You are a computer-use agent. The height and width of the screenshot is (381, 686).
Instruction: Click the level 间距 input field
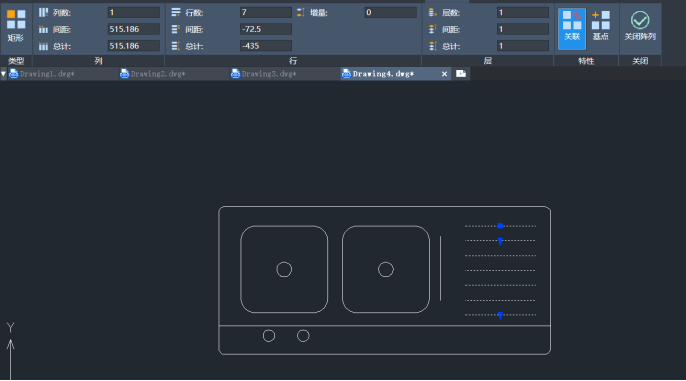tap(523, 29)
